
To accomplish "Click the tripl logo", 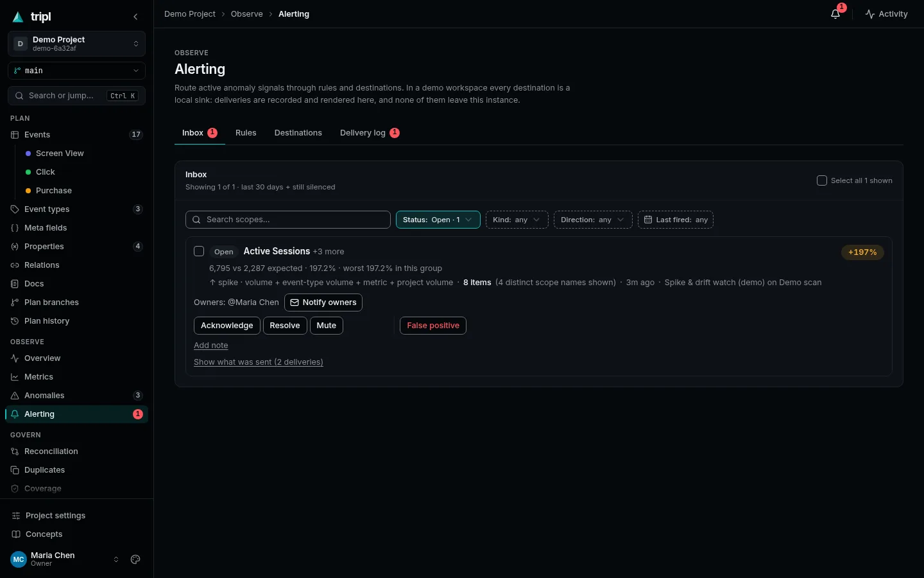I will [x=32, y=17].
